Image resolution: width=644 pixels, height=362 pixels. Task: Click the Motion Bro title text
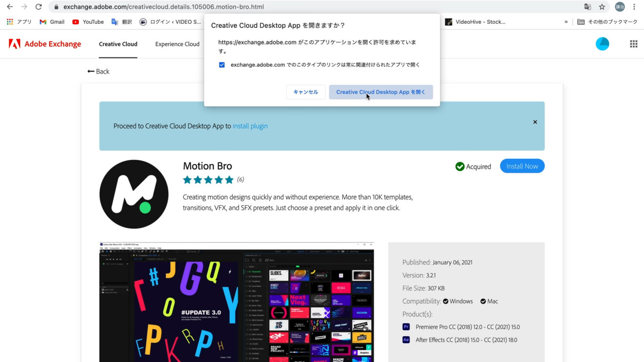pos(207,166)
